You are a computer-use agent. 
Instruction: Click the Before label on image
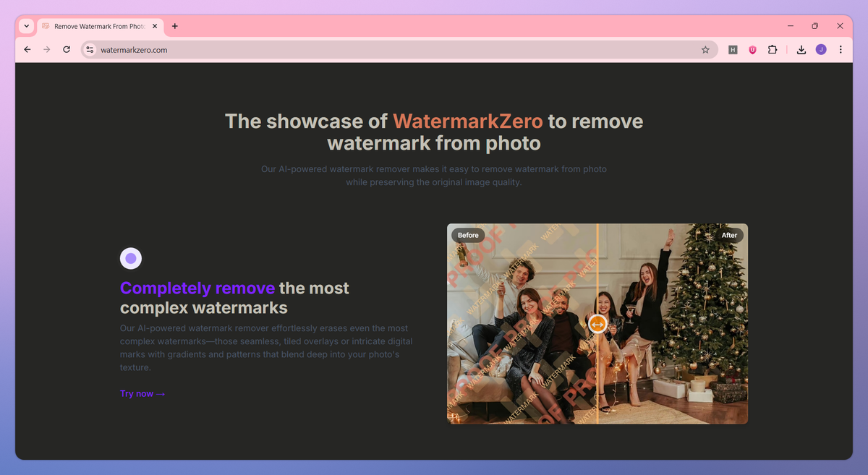tap(468, 235)
